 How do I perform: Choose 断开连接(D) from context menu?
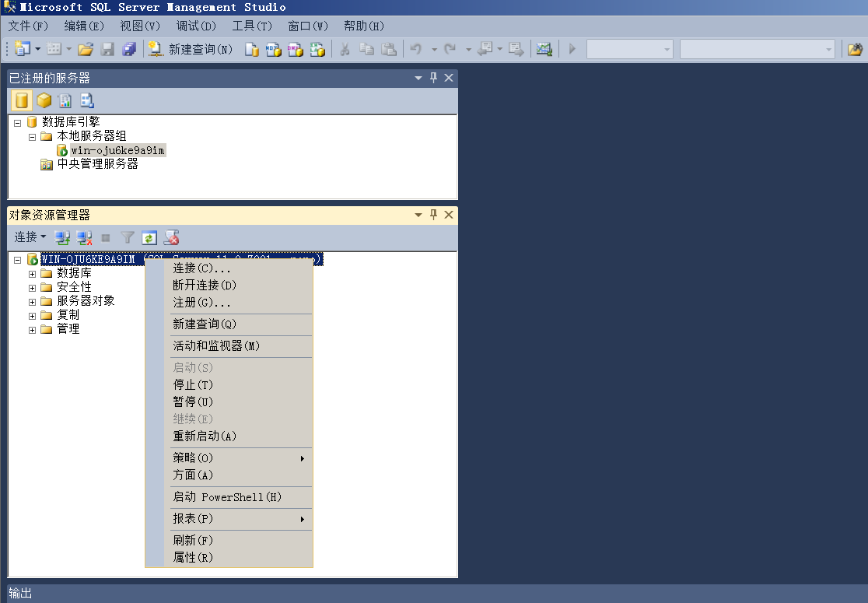click(x=229, y=286)
